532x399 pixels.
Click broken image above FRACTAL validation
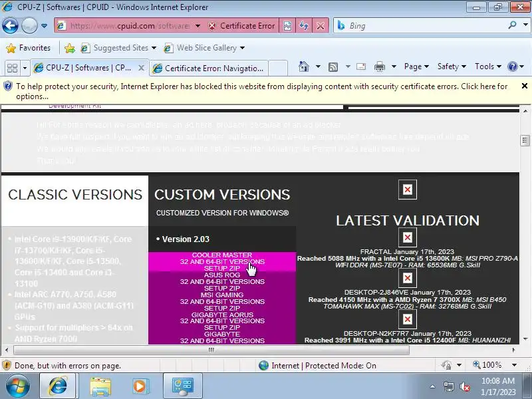coord(408,237)
